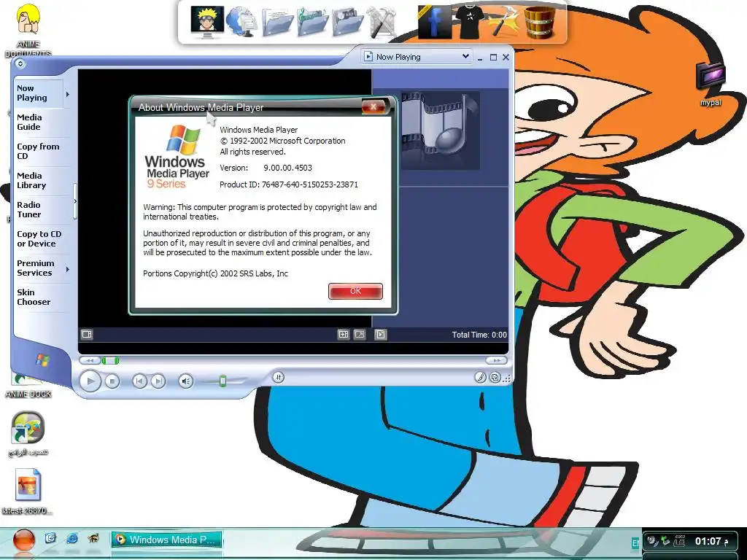Click the first quick launch taskbar icon
Viewport: 747px width, 560px height.
(x=50, y=539)
